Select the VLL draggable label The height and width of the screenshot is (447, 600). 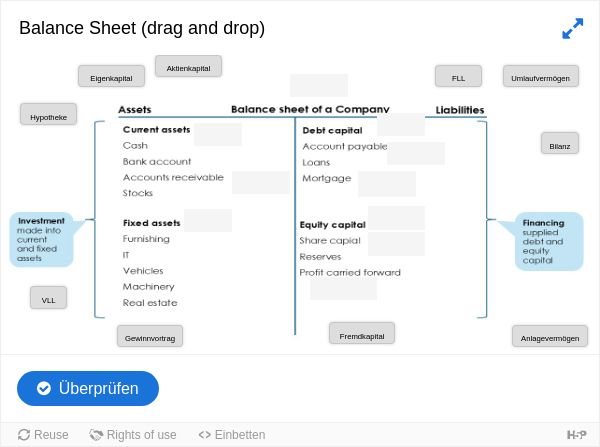[x=49, y=297]
